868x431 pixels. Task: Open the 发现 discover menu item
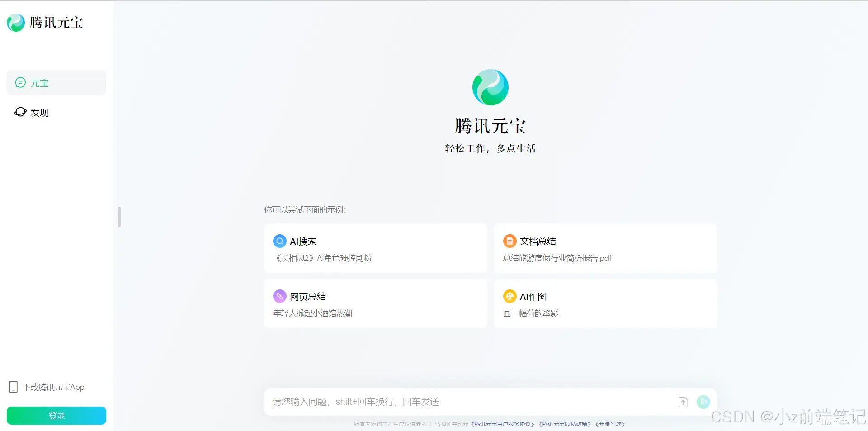click(57, 112)
